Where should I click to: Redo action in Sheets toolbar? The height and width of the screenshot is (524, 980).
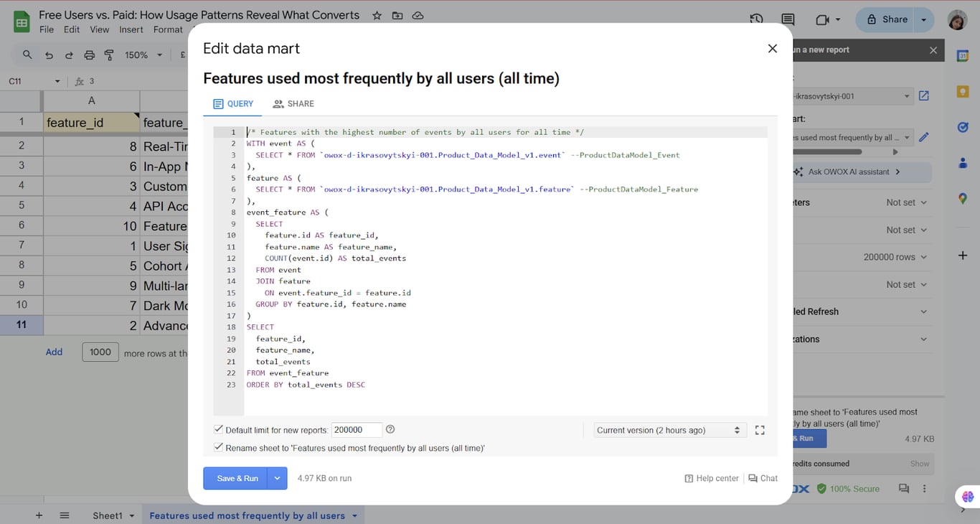[69, 55]
